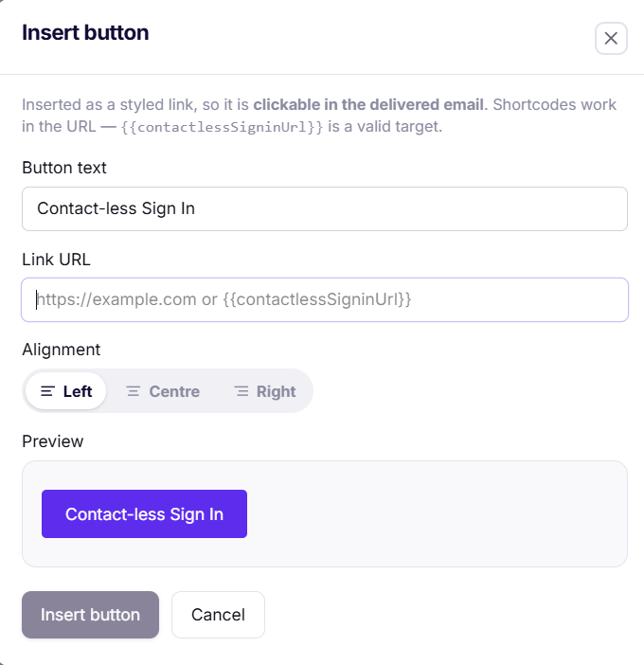Click into the Link URL field
The image size is (644, 665).
pyautogui.click(x=325, y=300)
